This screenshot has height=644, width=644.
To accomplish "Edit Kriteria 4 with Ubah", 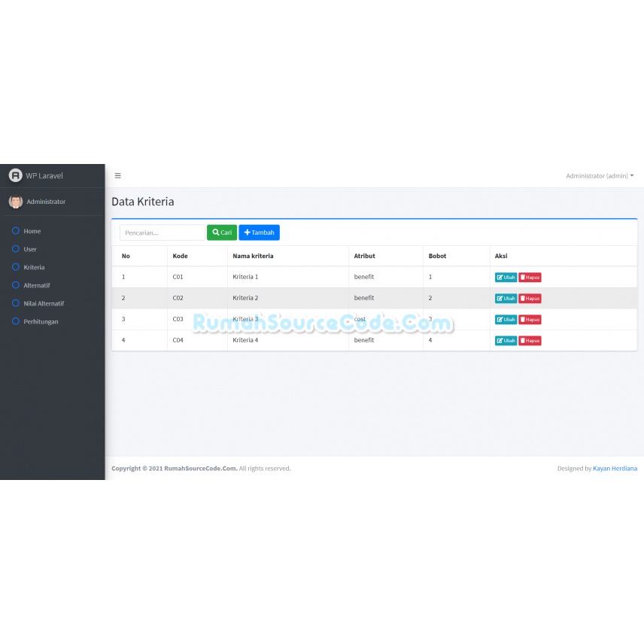I will coord(506,341).
